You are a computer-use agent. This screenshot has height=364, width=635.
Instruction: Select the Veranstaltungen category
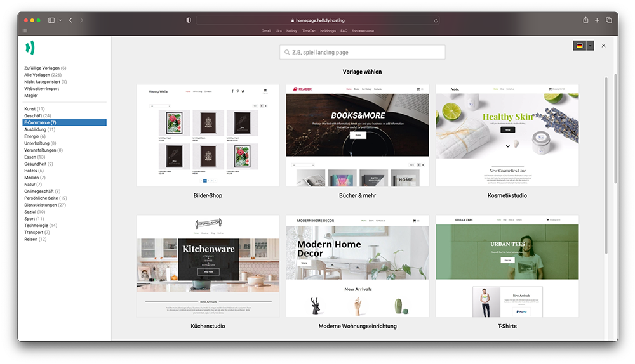pos(43,150)
